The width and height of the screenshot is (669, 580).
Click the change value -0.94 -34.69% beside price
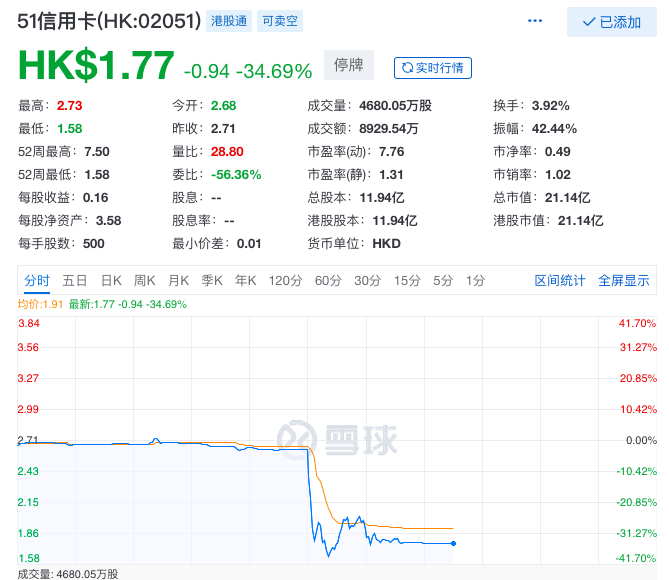[x=248, y=71]
